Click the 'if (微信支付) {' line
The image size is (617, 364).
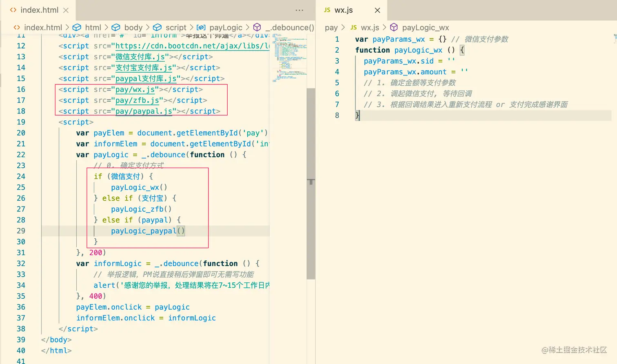[x=123, y=176]
